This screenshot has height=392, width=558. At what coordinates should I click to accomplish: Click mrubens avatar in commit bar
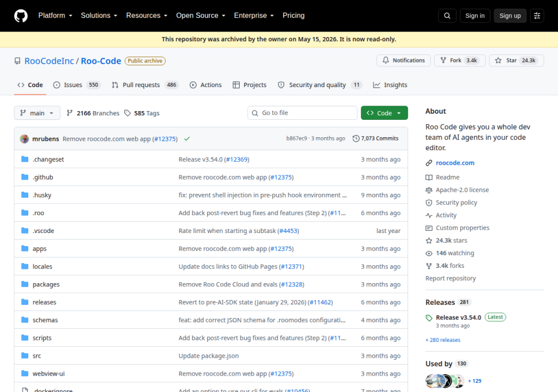[x=24, y=139]
